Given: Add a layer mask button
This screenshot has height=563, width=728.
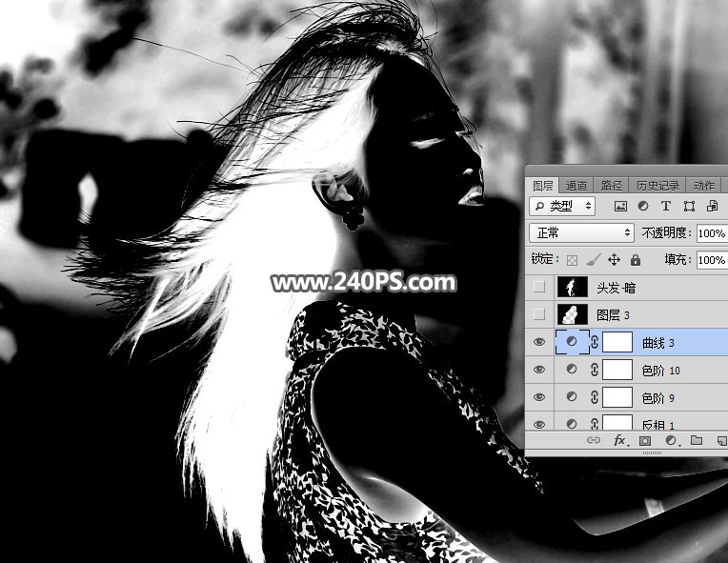Looking at the screenshot, I should (645, 440).
